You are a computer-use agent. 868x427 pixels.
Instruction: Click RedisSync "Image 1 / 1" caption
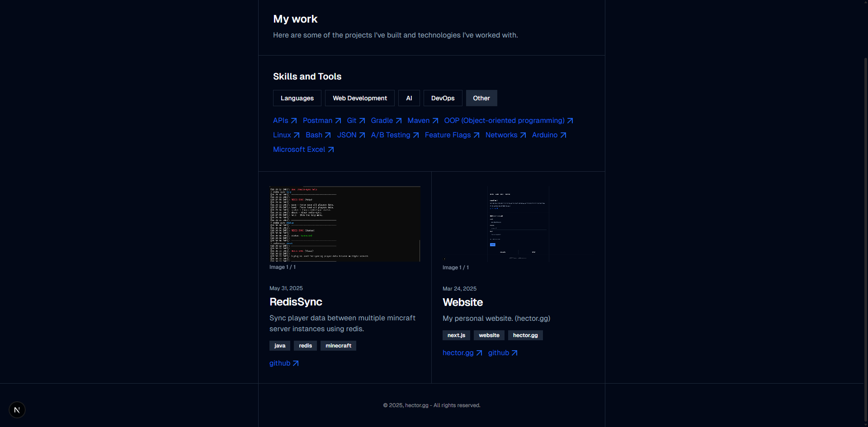[x=283, y=267]
